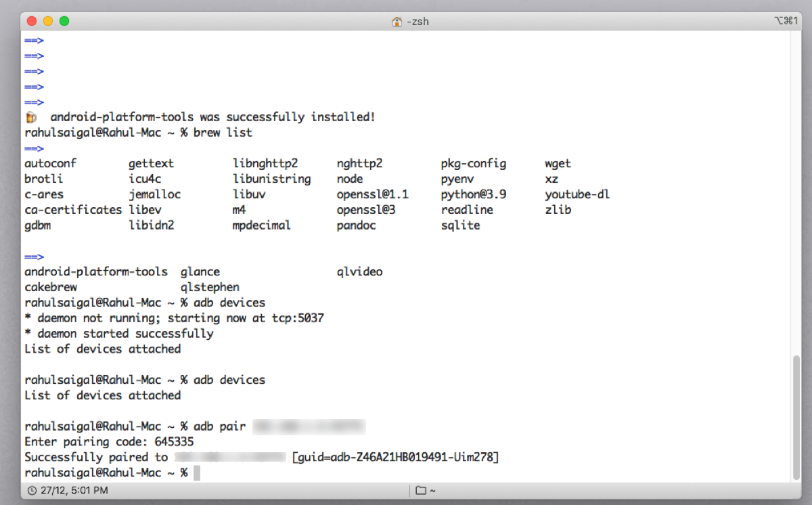Image resolution: width=812 pixels, height=505 pixels.
Task: Click the 'xz' package name
Action: (x=551, y=179)
